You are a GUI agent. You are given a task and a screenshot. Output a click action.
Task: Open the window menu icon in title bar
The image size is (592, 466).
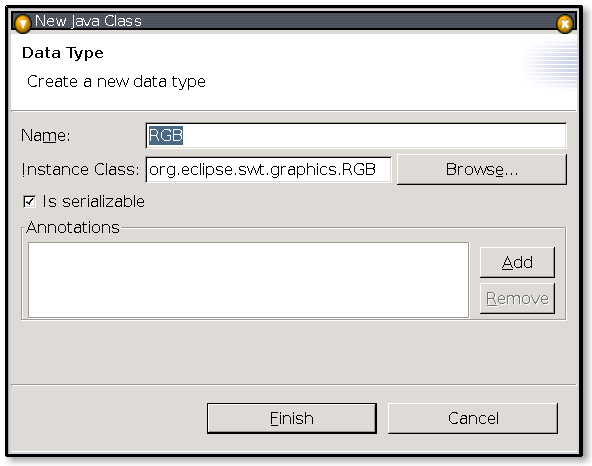23,23
